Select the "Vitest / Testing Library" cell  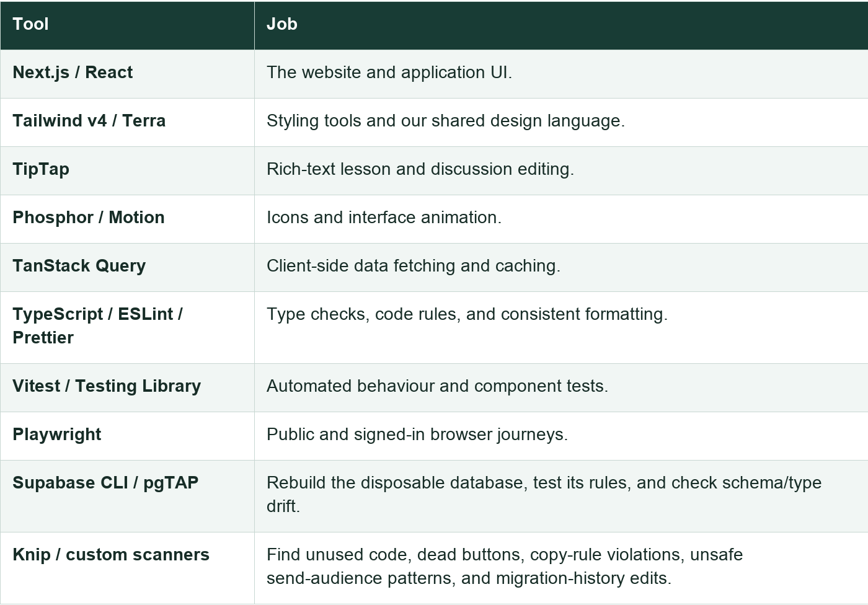point(127,387)
